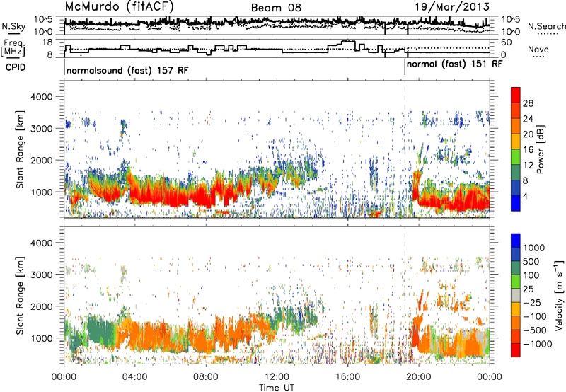The height and width of the screenshot is (392, 566).
Task: Select the 25 velocity colorbar label
Action: pyautogui.click(x=529, y=289)
